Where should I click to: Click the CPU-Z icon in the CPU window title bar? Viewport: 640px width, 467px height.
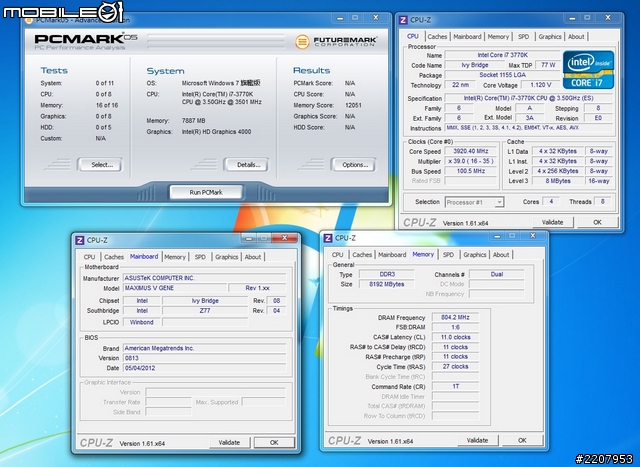tap(403, 20)
